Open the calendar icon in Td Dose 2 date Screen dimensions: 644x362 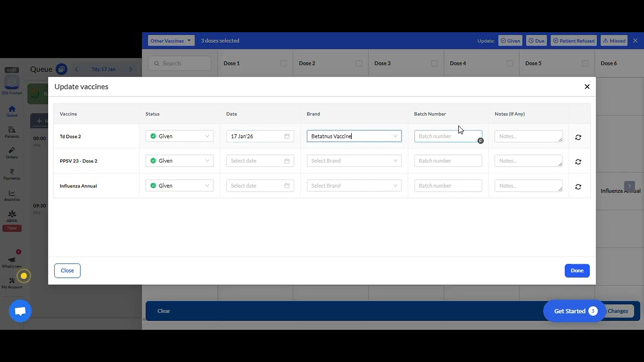[x=287, y=136]
